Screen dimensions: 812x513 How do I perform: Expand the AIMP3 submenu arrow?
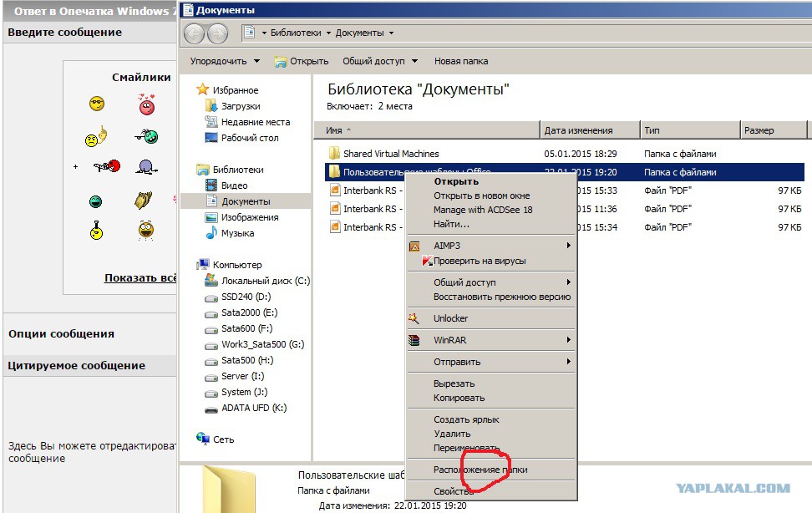[569, 245]
